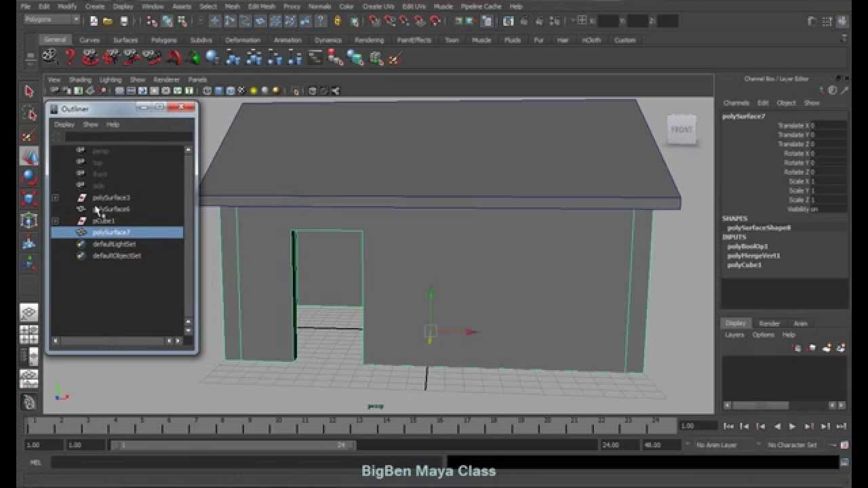Select the Scale tool cube icon
The height and width of the screenshot is (488, 868).
[28, 199]
